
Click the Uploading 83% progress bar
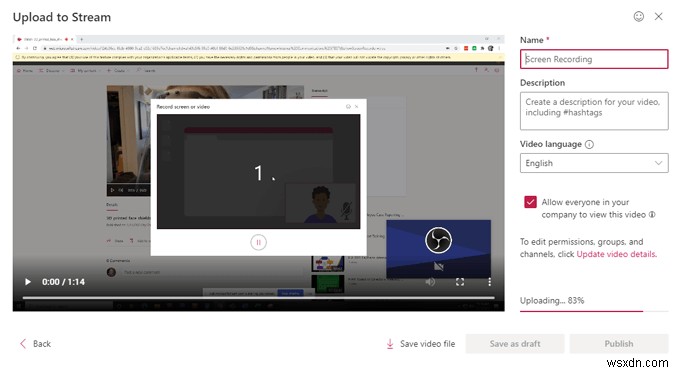pos(594,311)
